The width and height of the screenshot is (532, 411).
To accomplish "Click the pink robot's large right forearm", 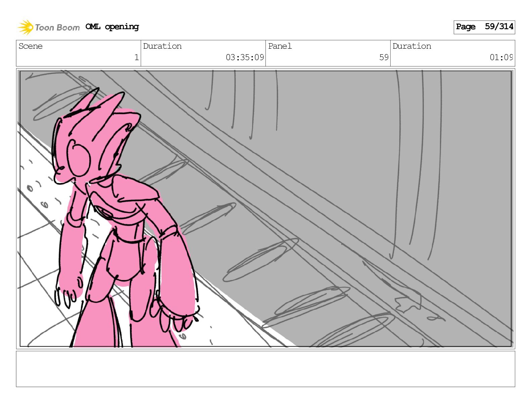I will tap(177, 272).
